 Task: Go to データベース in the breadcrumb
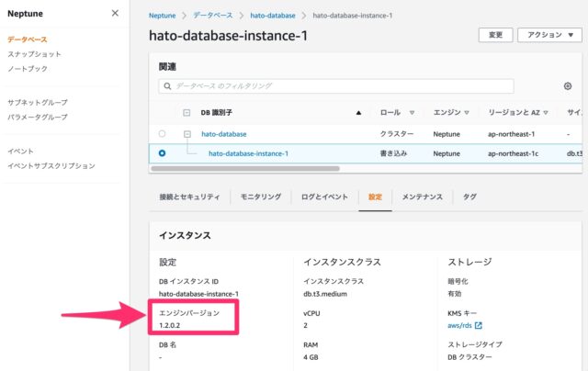click(x=212, y=16)
